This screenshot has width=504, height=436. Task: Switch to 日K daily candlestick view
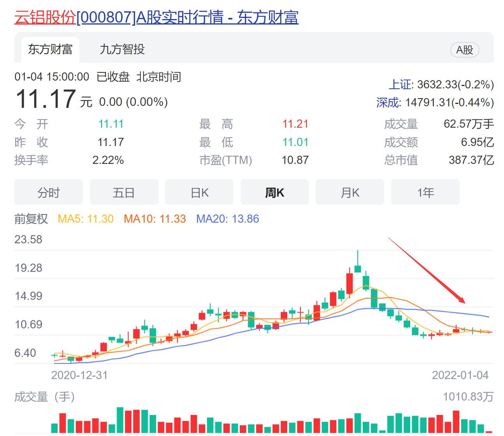(199, 192)
